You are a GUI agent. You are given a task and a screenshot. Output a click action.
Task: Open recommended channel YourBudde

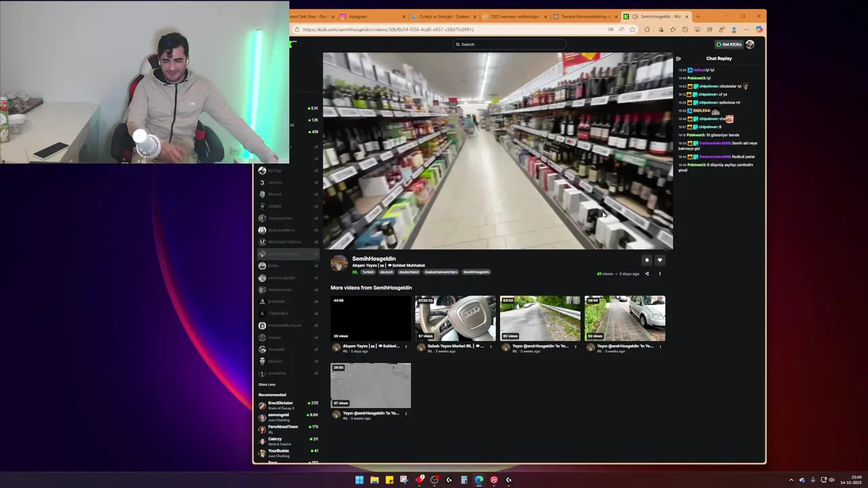point(288,453)
